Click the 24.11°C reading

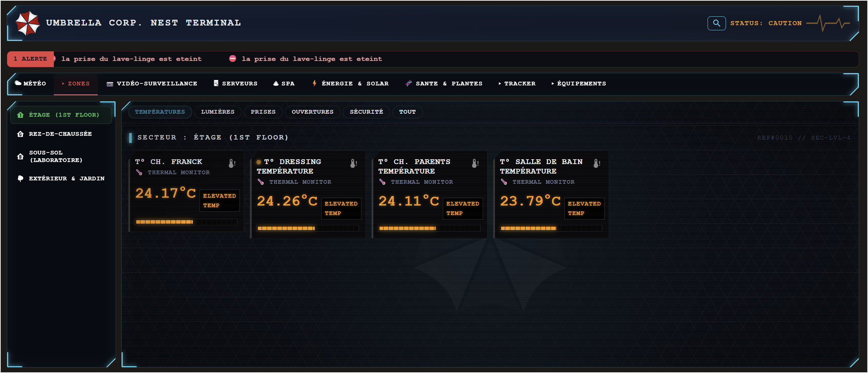409,201
